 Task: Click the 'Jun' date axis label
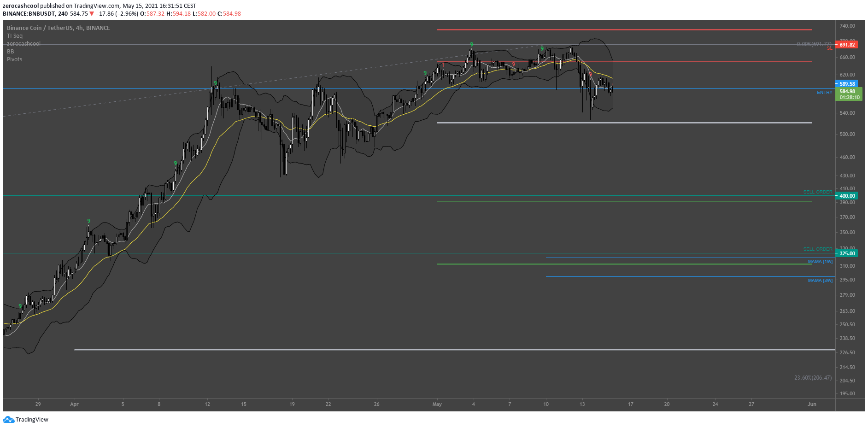tap(812, 404)
